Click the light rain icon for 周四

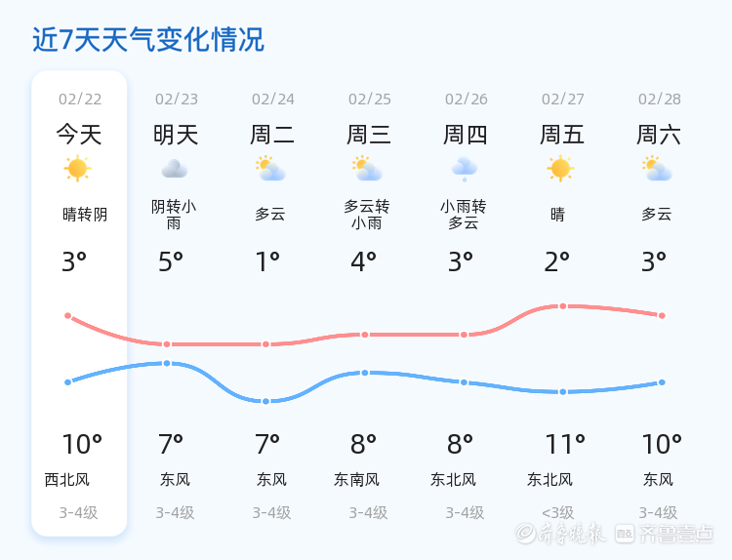464,169
